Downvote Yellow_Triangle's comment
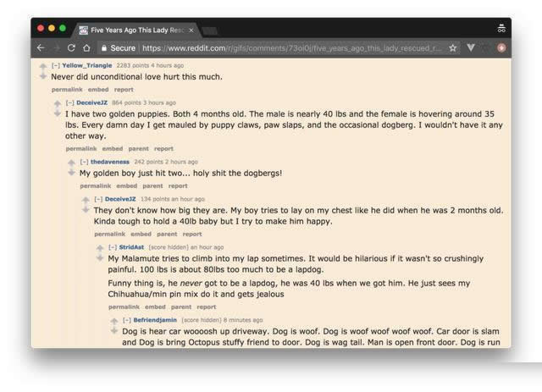The height and width of the screenshot is (392, 542). (x=43, y=76)
